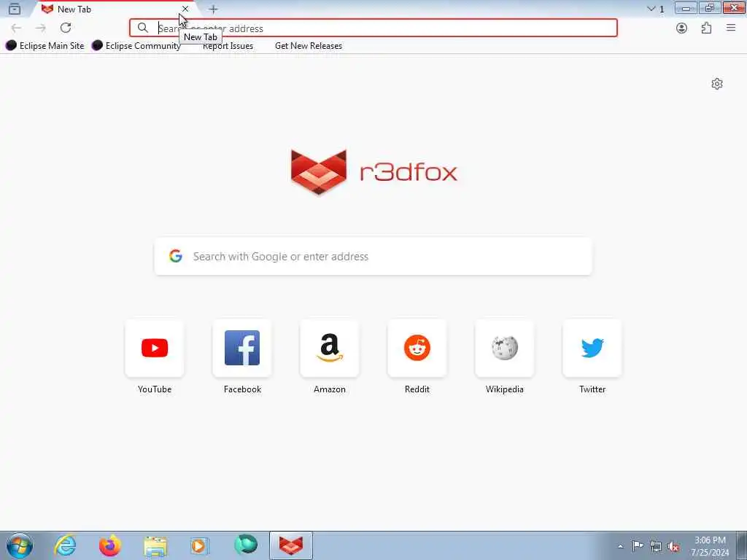Open the Eclipse Community bookmark
Screen dimensions: 747x560
pos(136,46)
